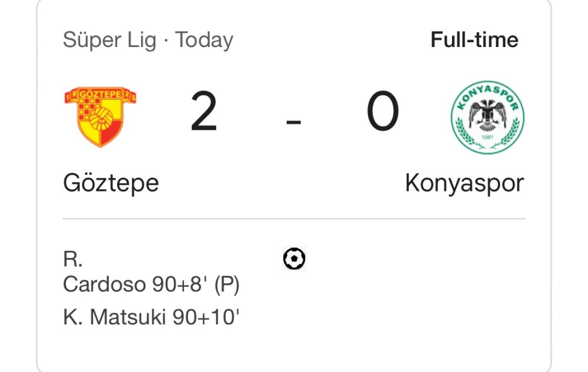
Task: Click the GÖZTEPE banner in the crest
Action: tap(100, 94)
